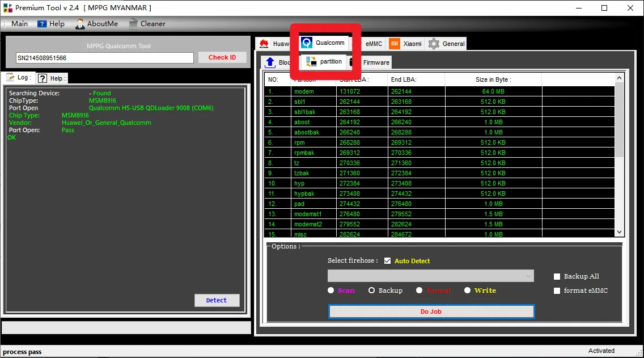
Task: Click the Cleaner trash bin icon
Action: click(133, 24)
